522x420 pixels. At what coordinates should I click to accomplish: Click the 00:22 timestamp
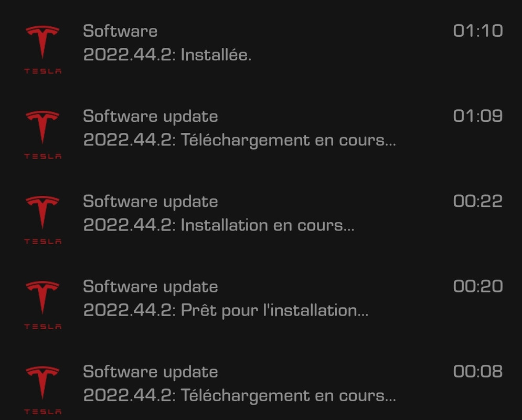click(478, 201)
